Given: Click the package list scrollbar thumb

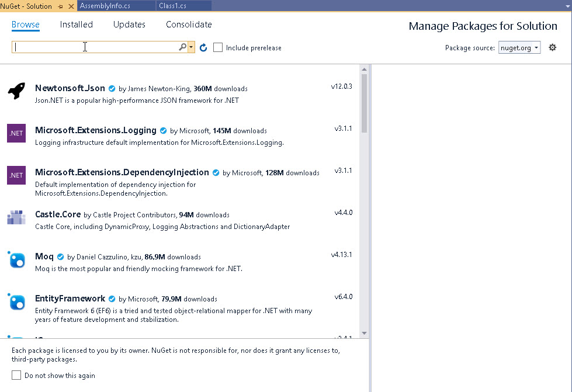Looking at the screenshot, I should [364, 103].
